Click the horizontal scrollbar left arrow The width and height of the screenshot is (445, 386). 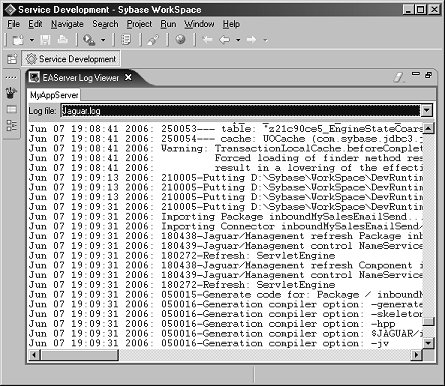click(34, 355)
